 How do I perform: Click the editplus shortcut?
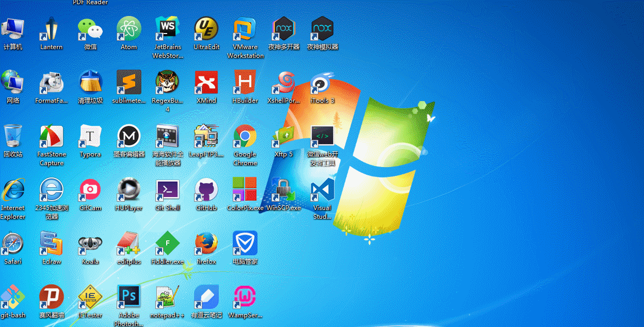click(x=129, y=243)
